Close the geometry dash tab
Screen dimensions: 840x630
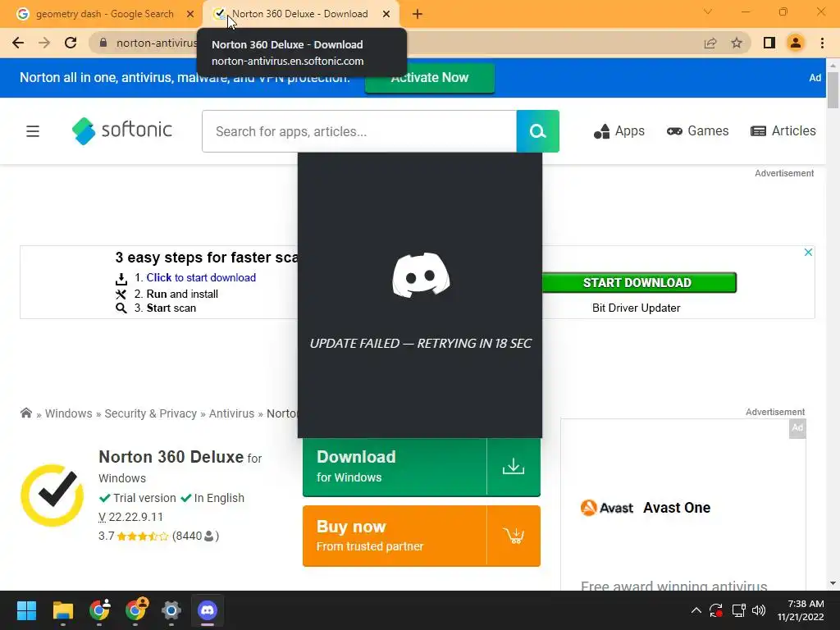(x=190, y=14)
